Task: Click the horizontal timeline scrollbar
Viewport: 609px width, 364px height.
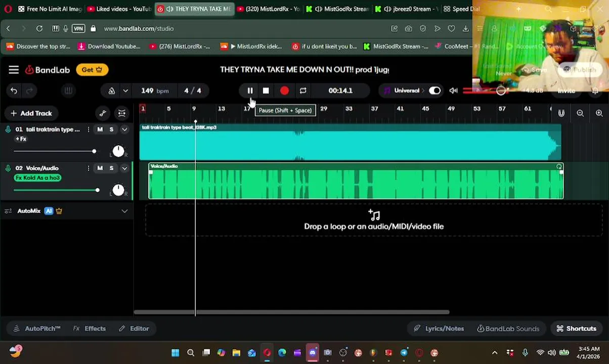Action: [x=291, y=312]
